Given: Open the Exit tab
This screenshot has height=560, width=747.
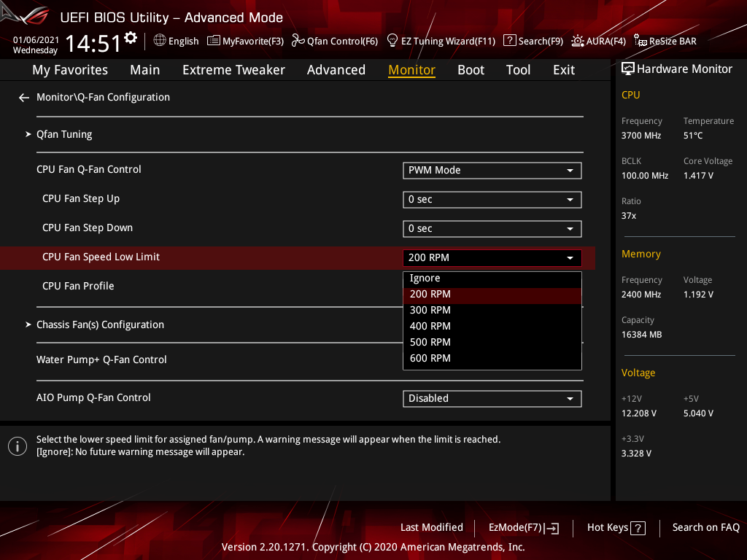Looking at the screenshot, I should coord(564,70).
